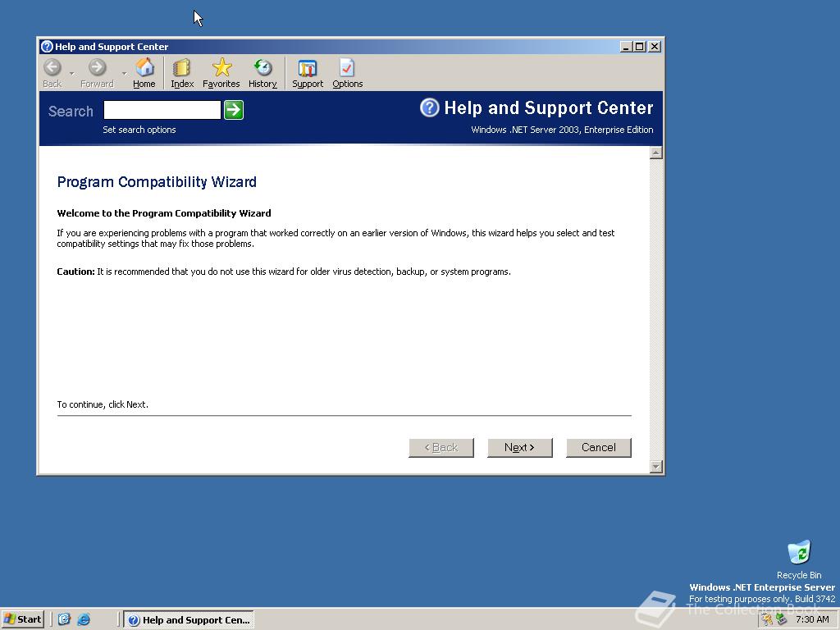
Task: Click the Help and Support Center header logo
Action: tap(429, 107)
